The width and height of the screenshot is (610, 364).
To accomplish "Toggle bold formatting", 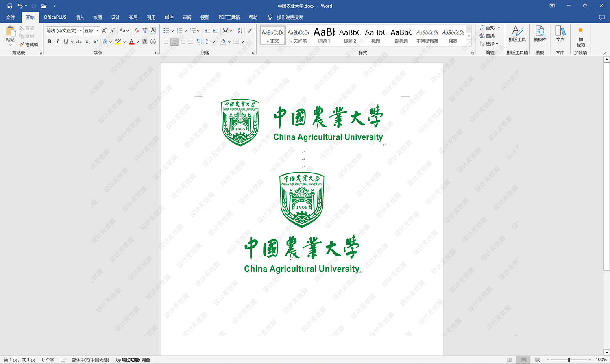I will (x=50, y=42).
